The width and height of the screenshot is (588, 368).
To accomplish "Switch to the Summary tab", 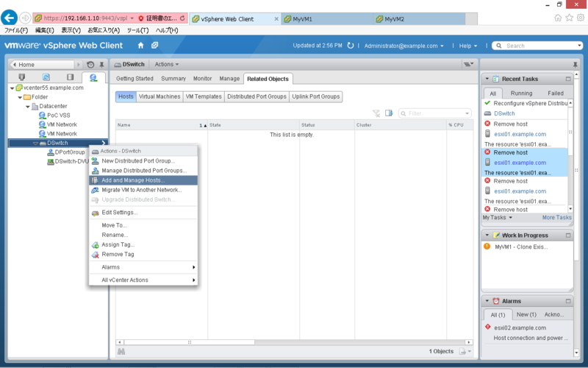I will pyautogui.click(x=173, y=79).
